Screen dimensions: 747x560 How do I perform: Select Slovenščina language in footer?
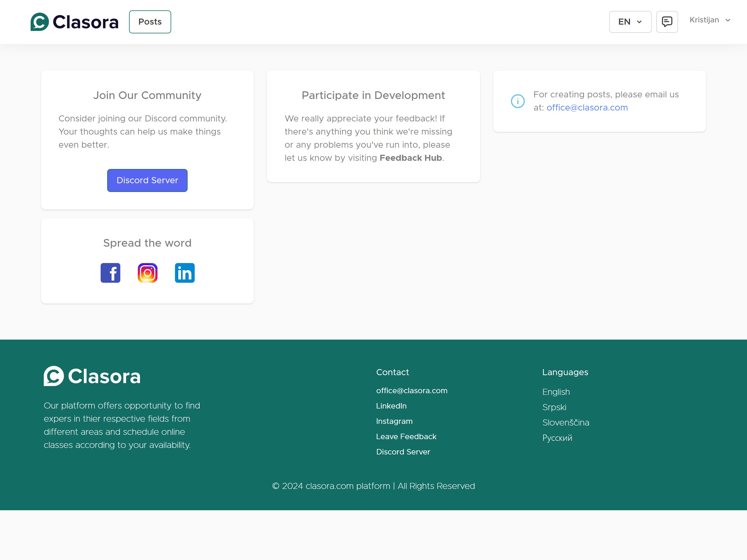coord(565,422)
